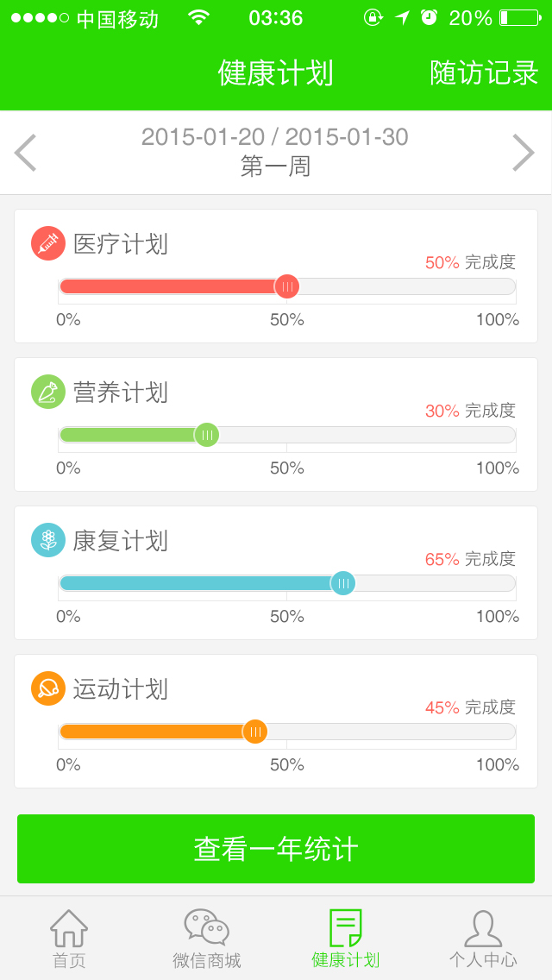Click the orange exercise slider handle
Screen dimensions: 552x980
click(x=254, y=732)
